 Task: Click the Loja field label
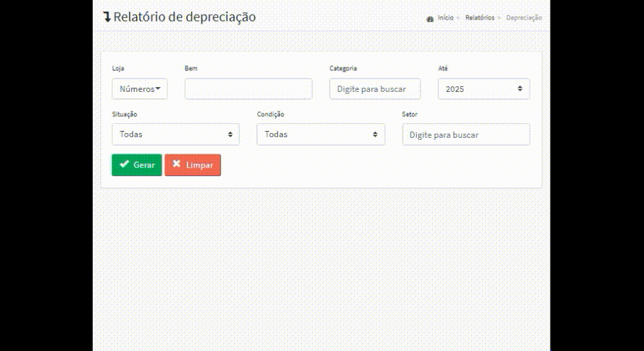pyautogui.click(x=118, y=68)
